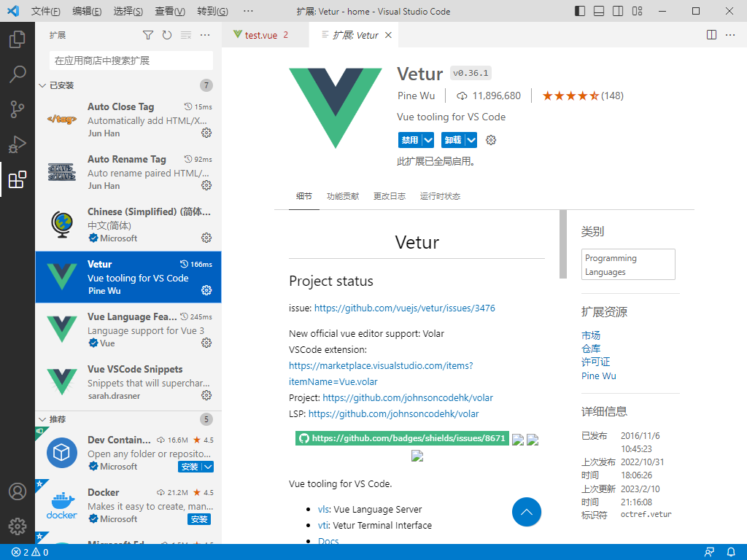Open Auto Rename Tag manage gear
The width and height of the screenshot is (747, 560).
(x=206, y=185)
